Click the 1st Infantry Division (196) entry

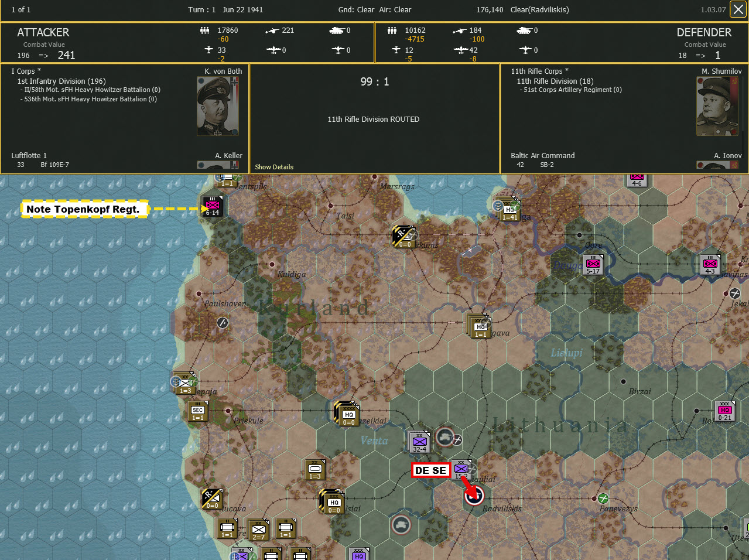(x=61, y=81)
